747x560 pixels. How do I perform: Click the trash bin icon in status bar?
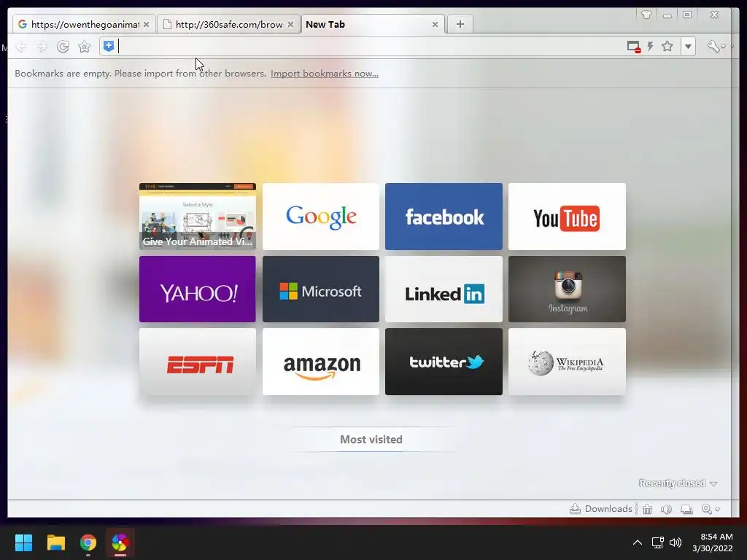(647, 509)
